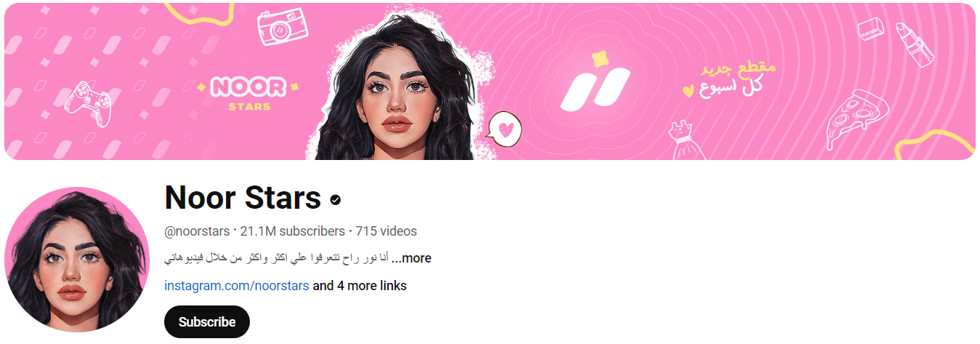Click the lipstick doodle icon in banner
This screenshot has height=344, width=980.
coord(914,44)
